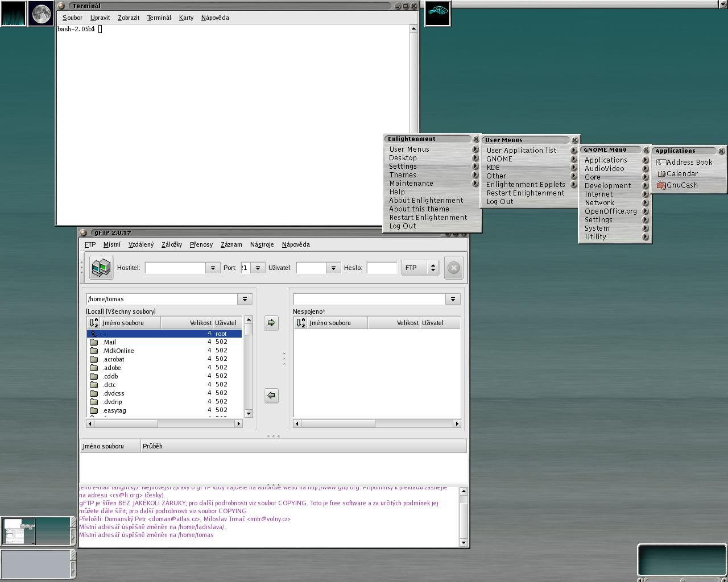Open the Karty menu in Terminal

point(186,18)
